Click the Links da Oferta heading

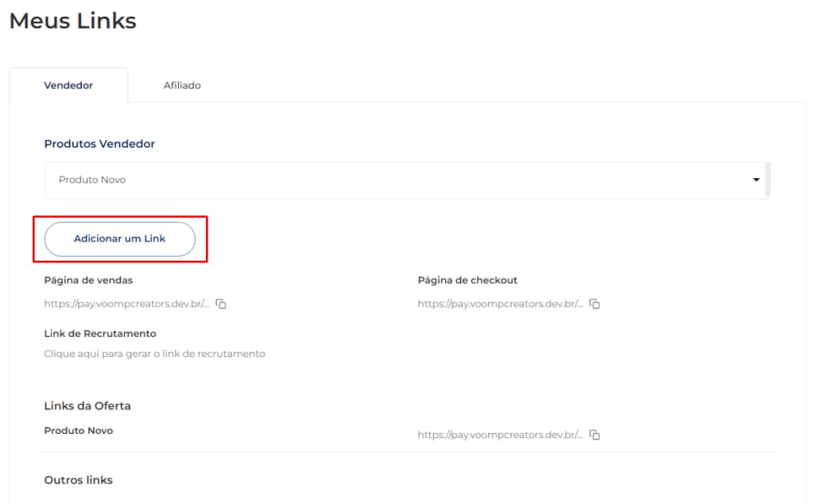click(87, 406)
